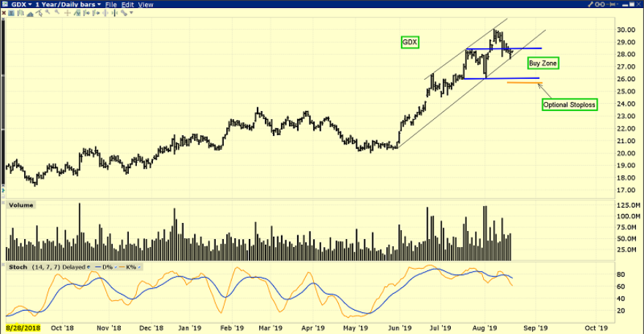Edit the D% line settings pencil icon

(116, 267)
